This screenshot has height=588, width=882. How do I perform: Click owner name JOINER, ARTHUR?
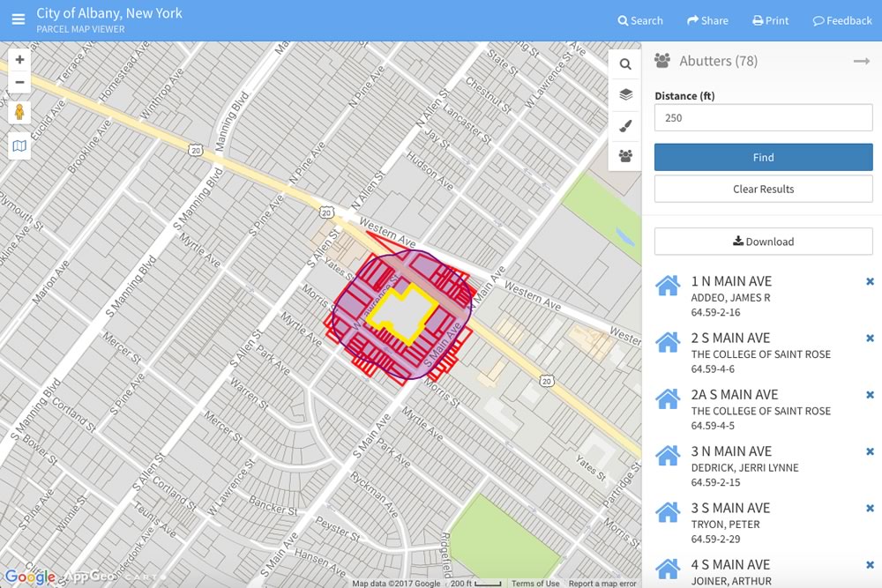[x=731, y=581]
